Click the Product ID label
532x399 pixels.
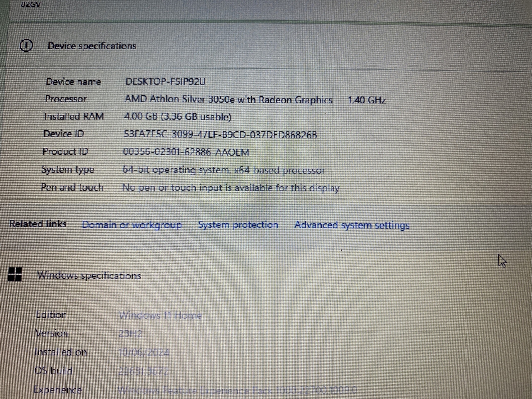click(66, 152)
